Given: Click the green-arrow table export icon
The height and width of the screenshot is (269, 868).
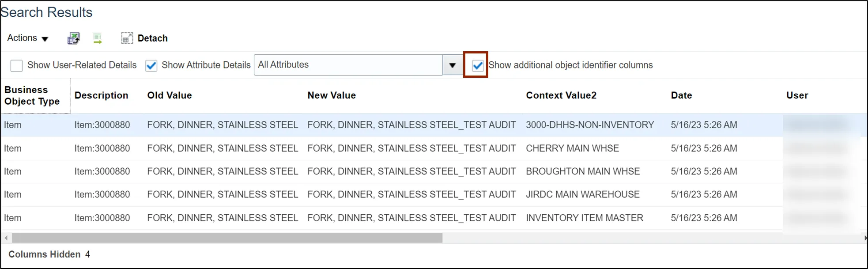Looking at the screenshot, I should click(98, 38).
